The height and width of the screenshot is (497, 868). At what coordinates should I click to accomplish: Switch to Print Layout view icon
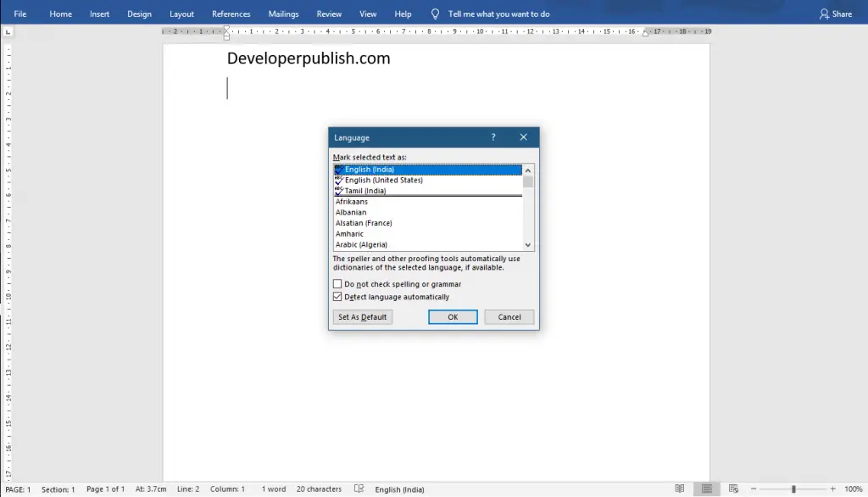(x=707, y=489)
